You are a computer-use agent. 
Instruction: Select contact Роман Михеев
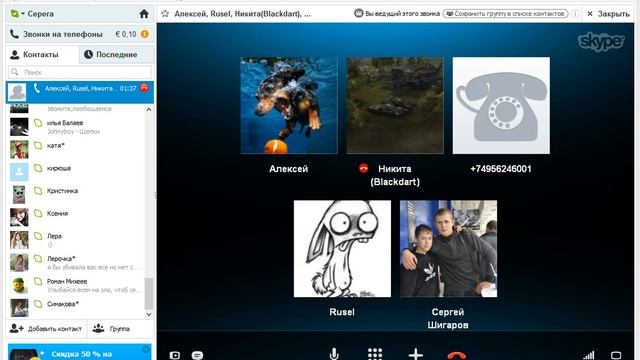click(x=76, y=285)
